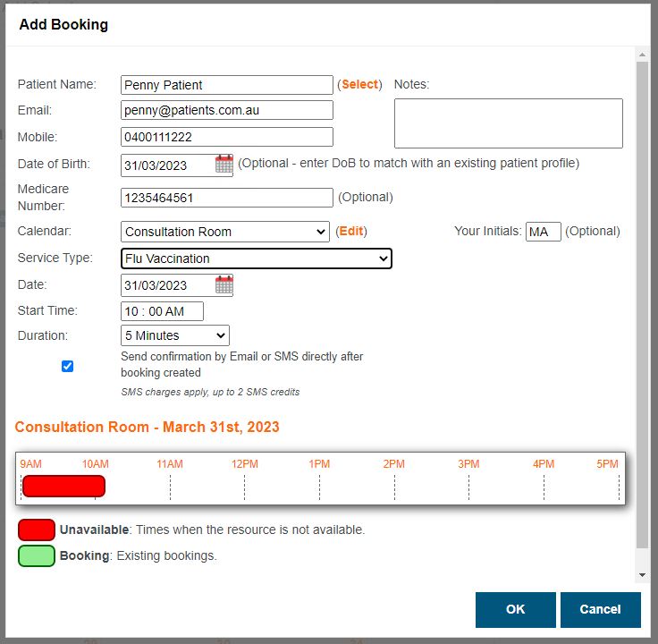Click the Your Initials field containing MA
The height and width of the screenshot is (644, 658).
543,232
